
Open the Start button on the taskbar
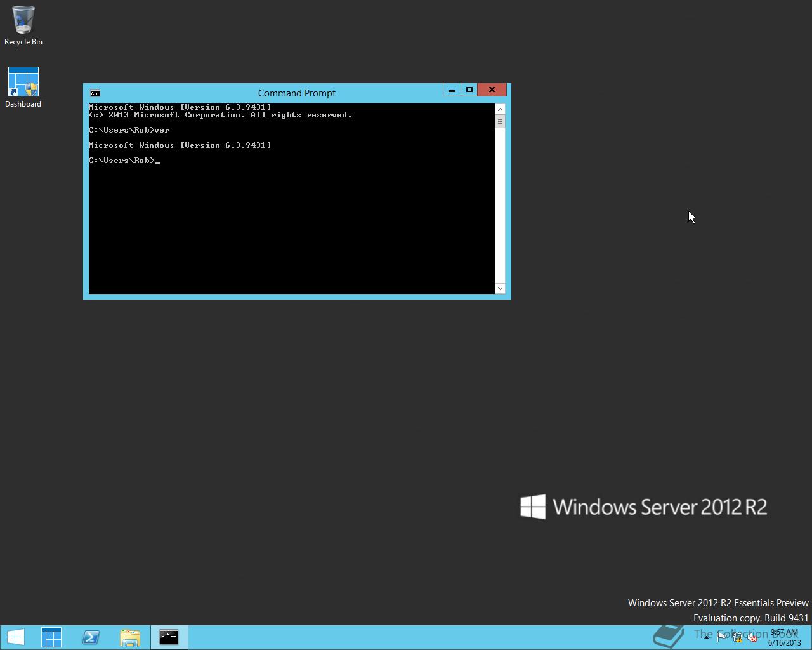click(16, 637)
